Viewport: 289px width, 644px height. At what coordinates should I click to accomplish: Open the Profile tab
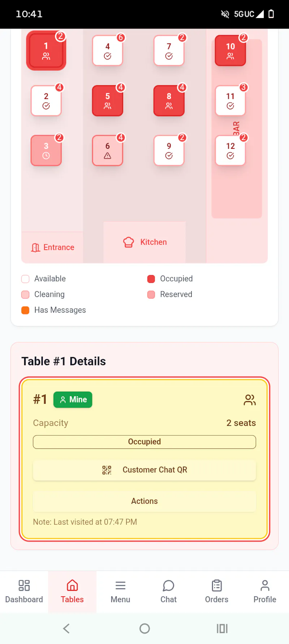265,592
